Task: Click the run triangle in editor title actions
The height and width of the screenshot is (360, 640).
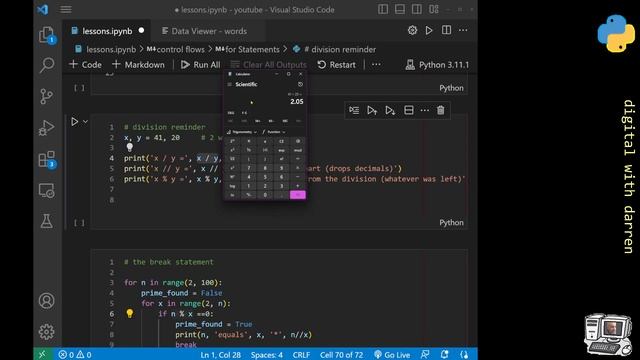Action: tap(429, 30)
